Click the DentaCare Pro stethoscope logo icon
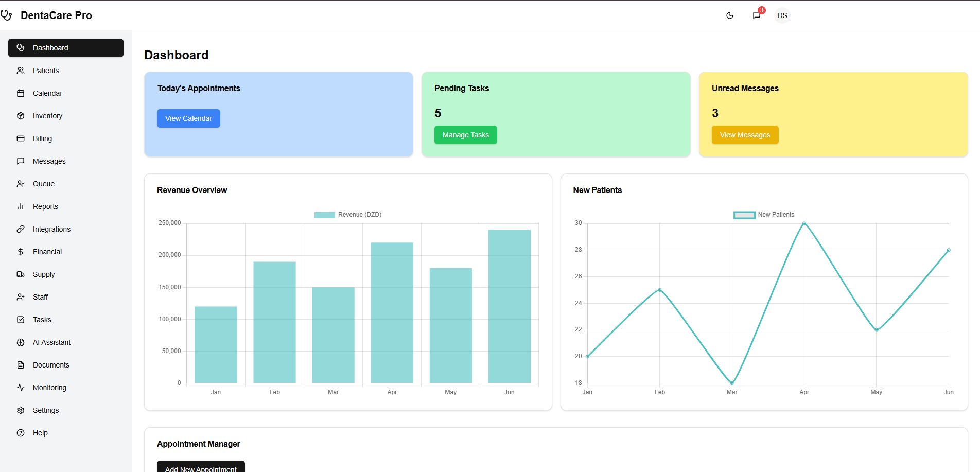 coord(6,15)
